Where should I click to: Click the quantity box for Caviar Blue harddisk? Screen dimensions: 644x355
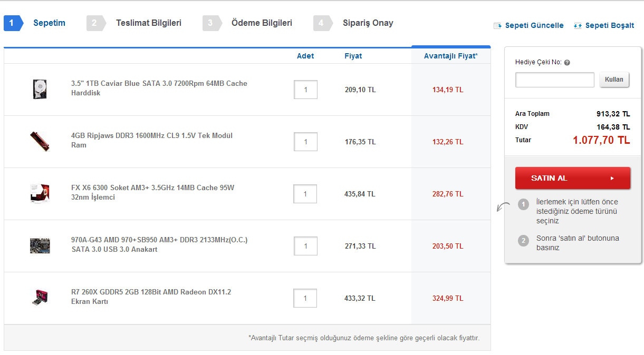coord(305,90)
